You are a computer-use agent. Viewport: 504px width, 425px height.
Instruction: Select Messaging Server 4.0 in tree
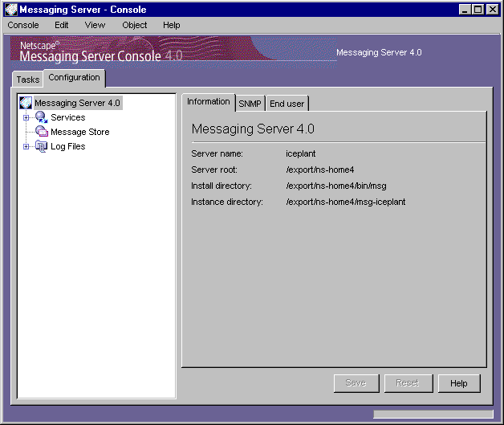point(78,103)
